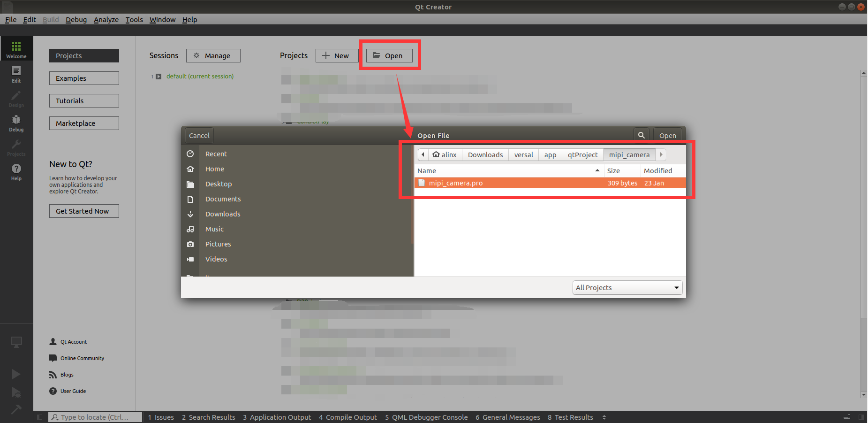Go to the qtProject path breadcrumb
The height and width of the screenshot is (423, 868).
[582, 155]
